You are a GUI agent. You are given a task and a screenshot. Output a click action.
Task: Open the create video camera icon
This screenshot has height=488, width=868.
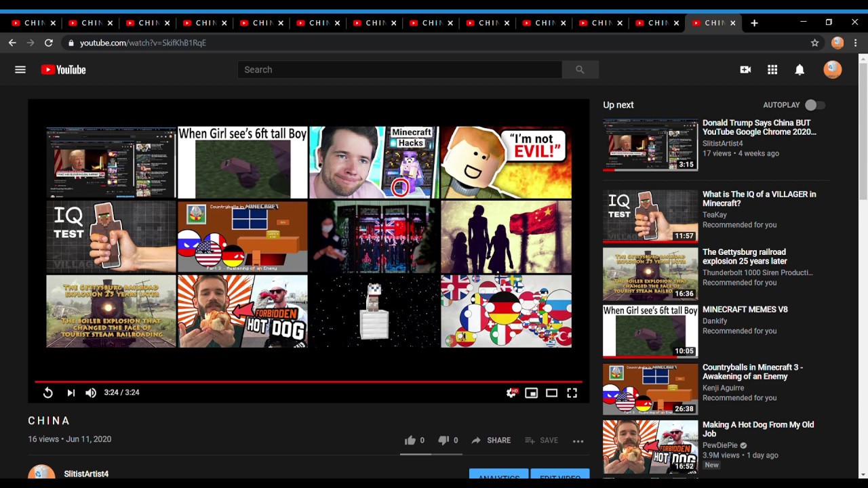click(745, 69)
